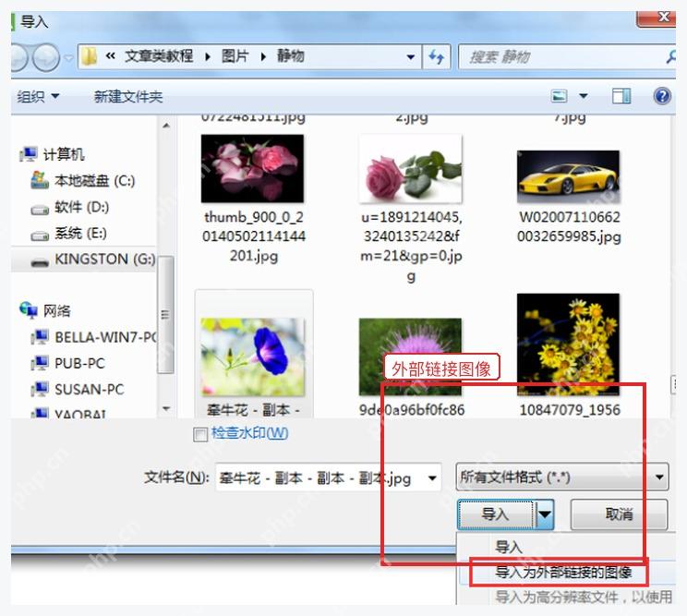
Task: Select the single pink rose thumbnail
Action: tap(411, 169)
